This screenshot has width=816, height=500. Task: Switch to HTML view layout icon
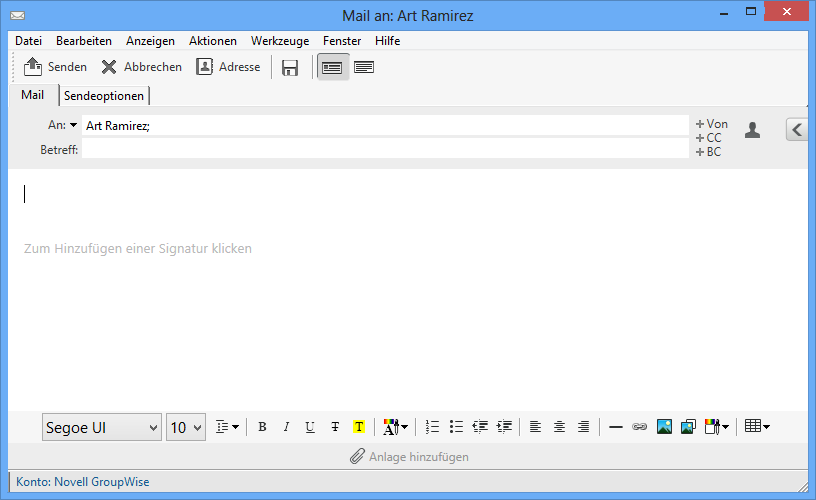[x=332, y=68]
